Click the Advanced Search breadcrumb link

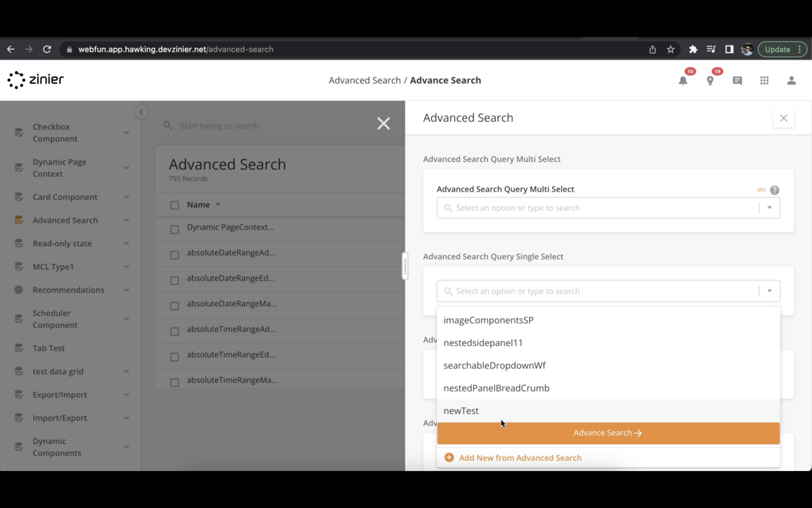point(364,80)
